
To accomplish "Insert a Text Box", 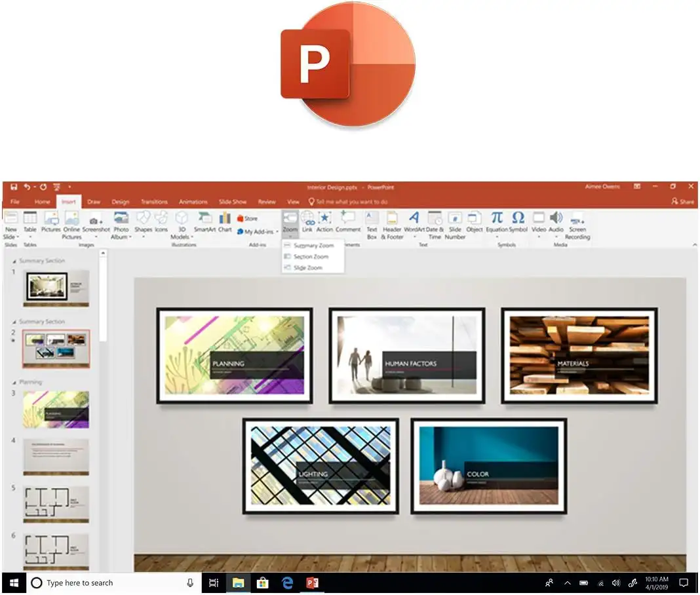I will point(372,218).
